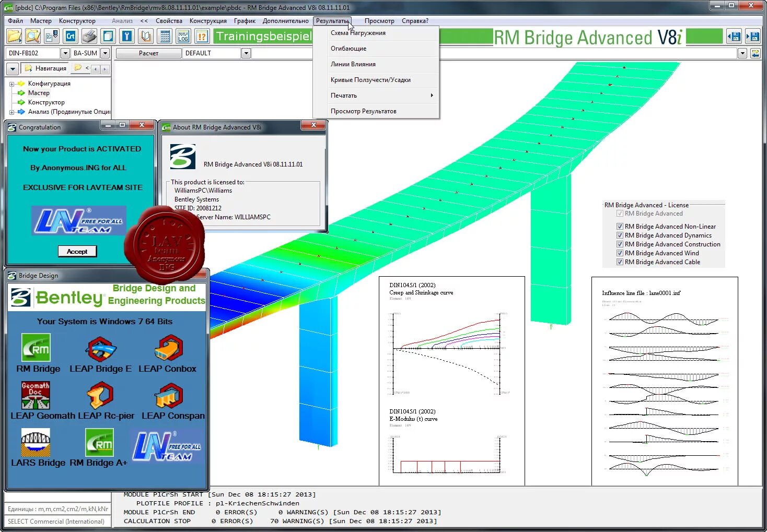Toggle RM Bridge Advanced Cable checkbox
The image size is (767, 532).
pyautogui.click(x=620, y=262)
